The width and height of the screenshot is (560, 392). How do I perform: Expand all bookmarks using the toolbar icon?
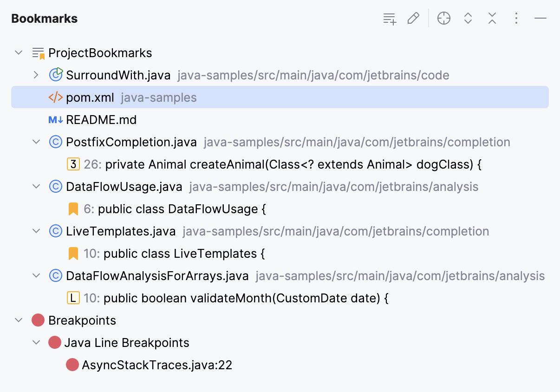coord(468,18)
